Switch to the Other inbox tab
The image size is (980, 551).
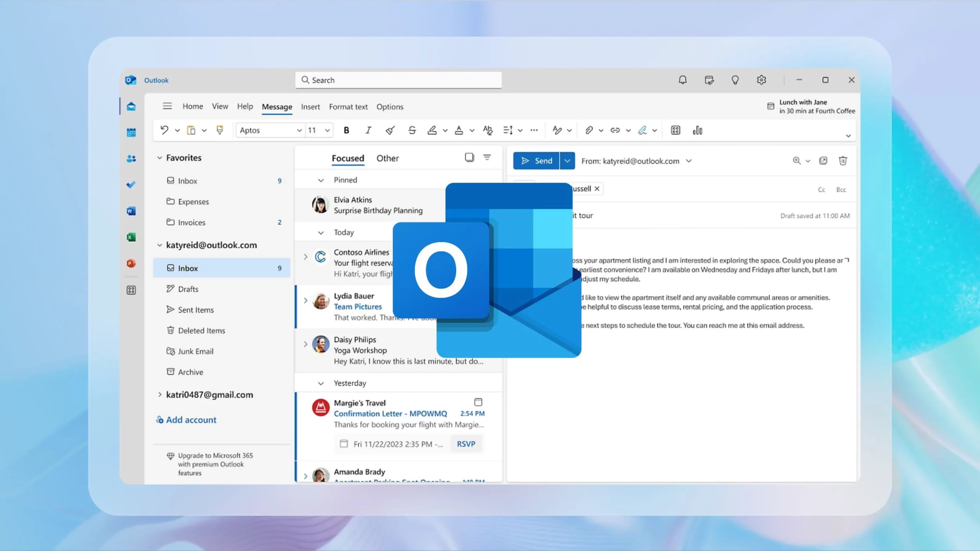(x=387, y=158)
